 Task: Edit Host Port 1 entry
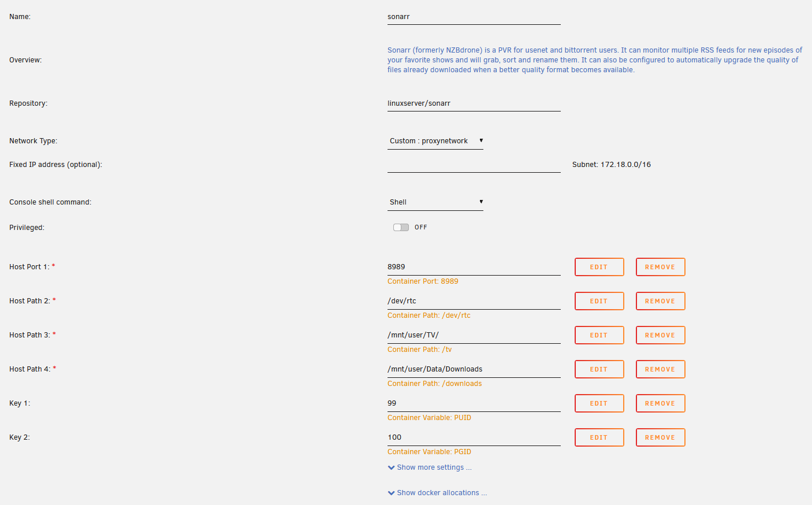tap(599, 267)
